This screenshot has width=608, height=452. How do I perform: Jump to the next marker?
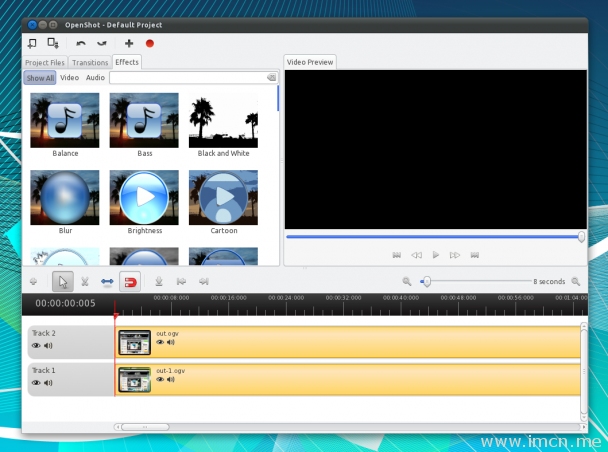pos(204,281)
